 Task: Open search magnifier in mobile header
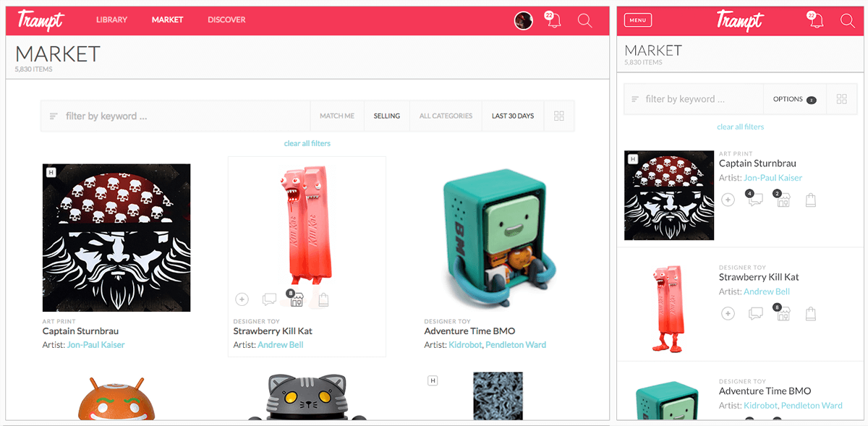(848, 20)
